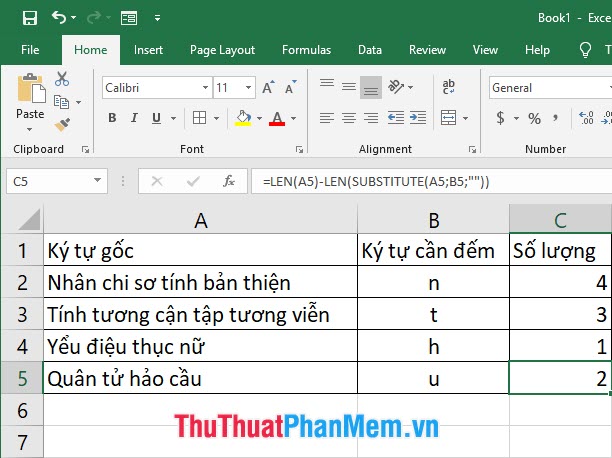Switch to the Review tab
612x458 pixels.
pyautogui.click(x=427, y=50)
